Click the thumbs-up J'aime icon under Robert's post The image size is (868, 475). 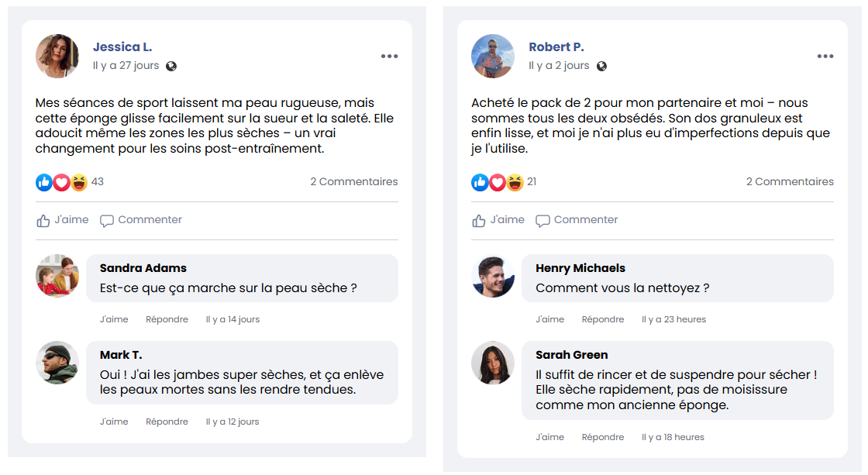click(479, 221)
